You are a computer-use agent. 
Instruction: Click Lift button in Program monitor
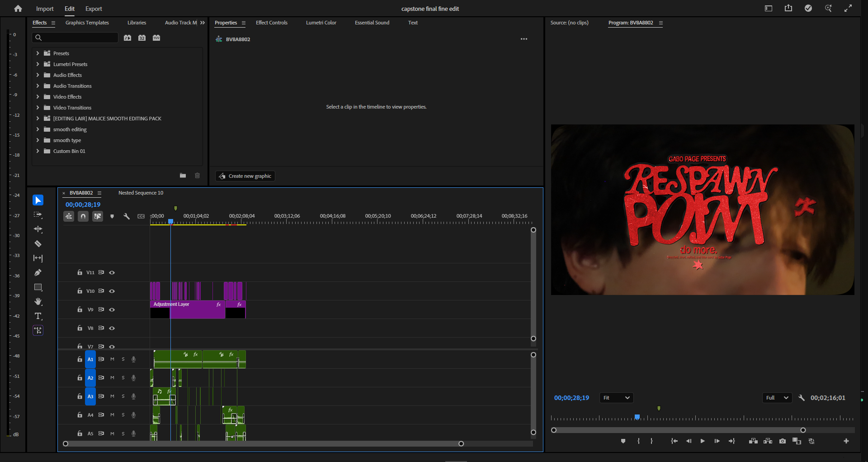click(x=753, y=441)
